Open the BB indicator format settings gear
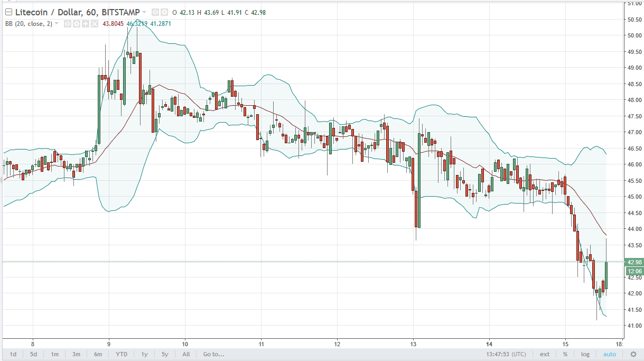The image size is (644, 361). point(76,24)
